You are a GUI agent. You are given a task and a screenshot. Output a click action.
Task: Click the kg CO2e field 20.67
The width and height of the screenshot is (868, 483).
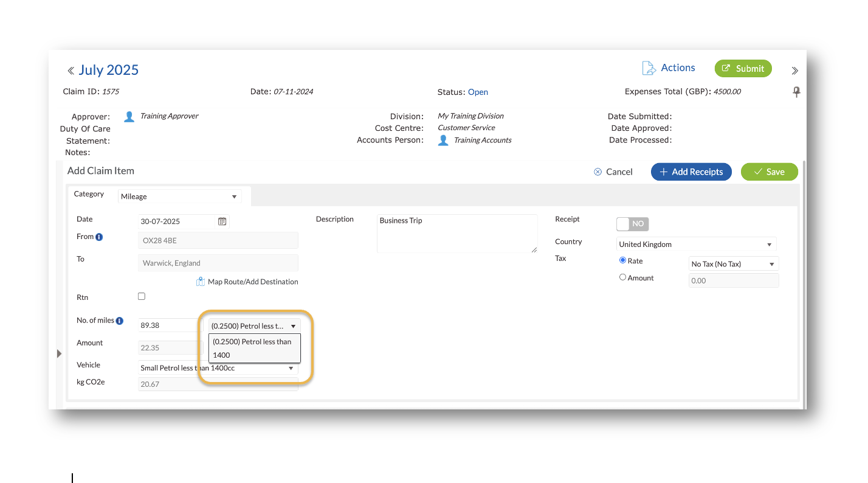pos(218,384)
